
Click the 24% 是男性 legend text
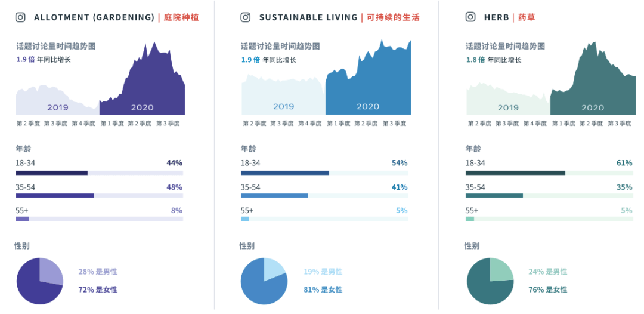tap(548, 272)
